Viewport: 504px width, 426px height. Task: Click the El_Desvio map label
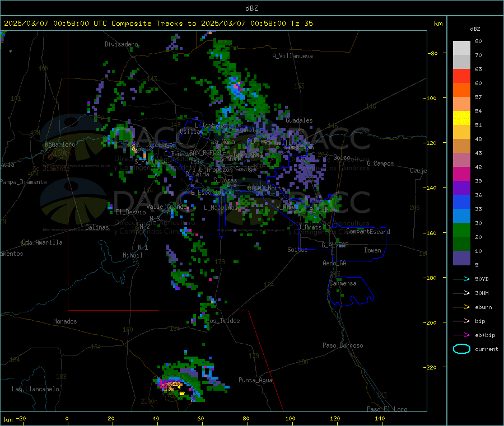point(130,212)
